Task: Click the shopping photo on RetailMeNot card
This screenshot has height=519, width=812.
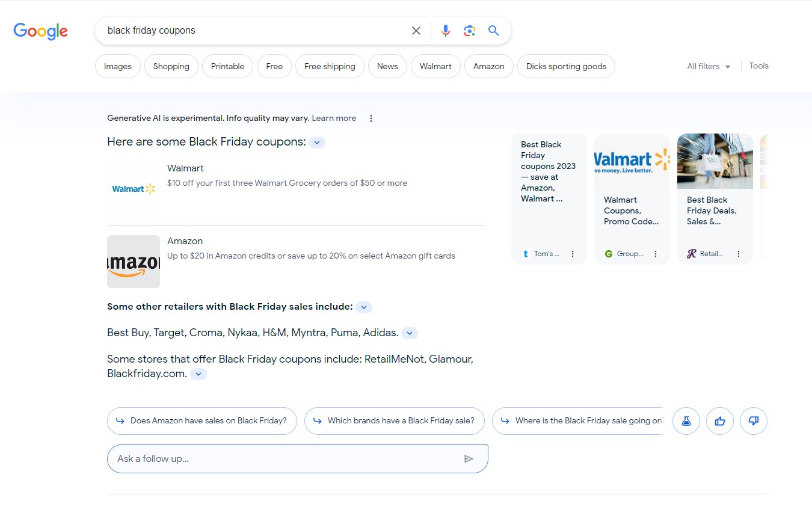Action: point(715,161)
